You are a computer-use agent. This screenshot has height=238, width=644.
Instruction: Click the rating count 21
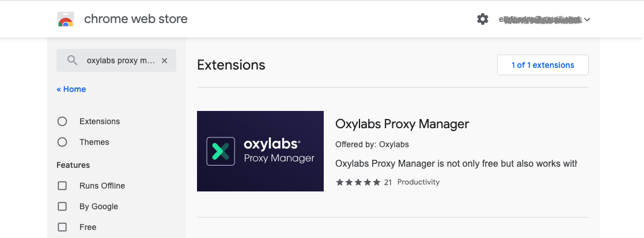(388, 182)
